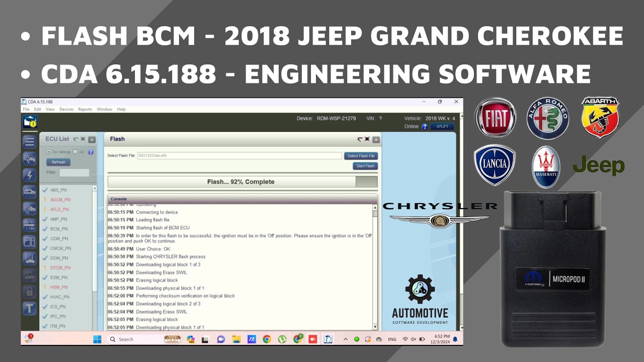Click the Refresh button in ECU List
The image size is (644, 362).
58,162
